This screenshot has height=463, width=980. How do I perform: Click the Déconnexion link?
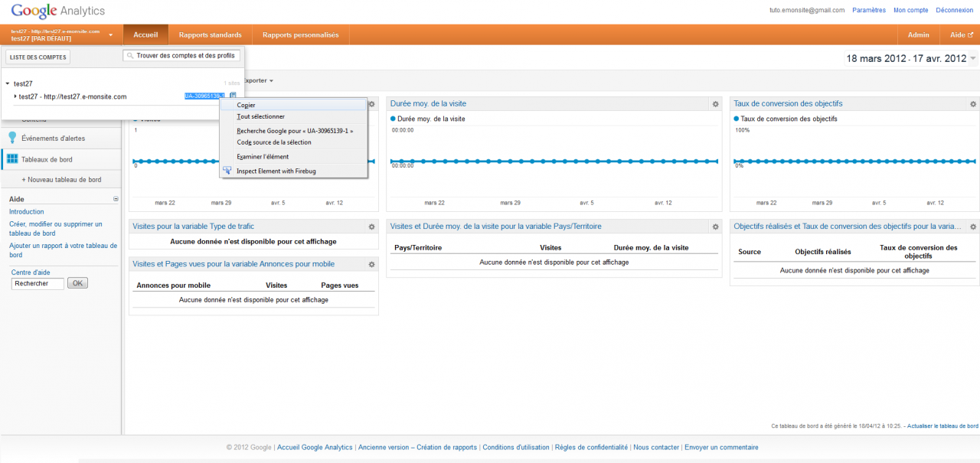click(x=955, y=10)
